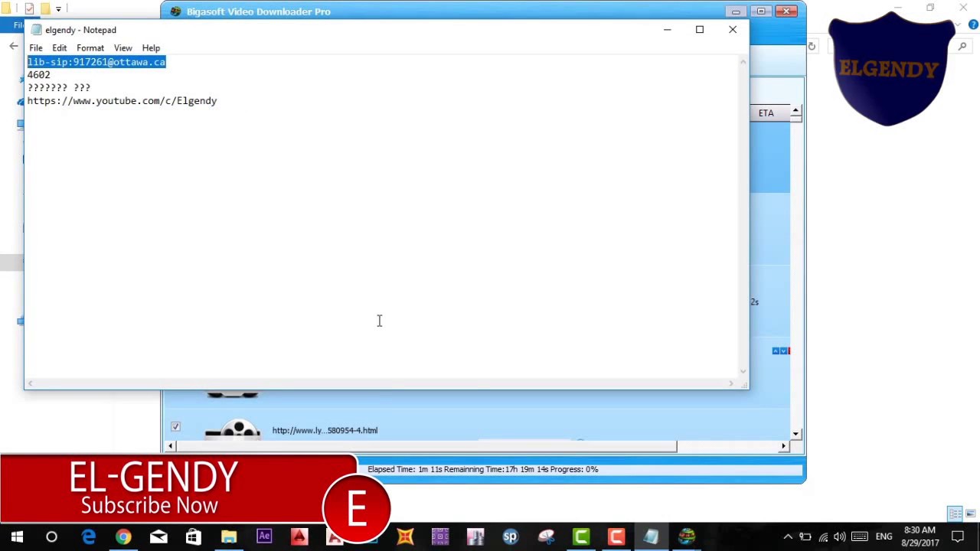Show hidden system tray icons
The width and height of the screenshot is (980, 551).
point(788,536)
